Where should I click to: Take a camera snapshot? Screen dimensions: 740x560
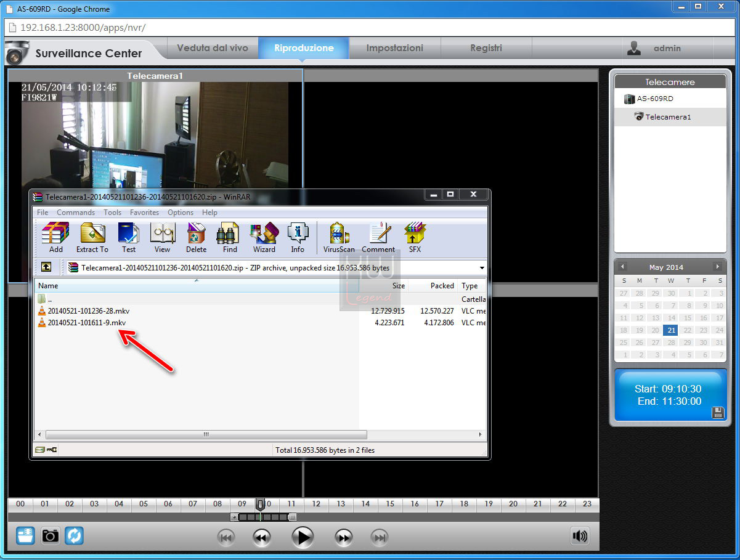pos(50,535)
